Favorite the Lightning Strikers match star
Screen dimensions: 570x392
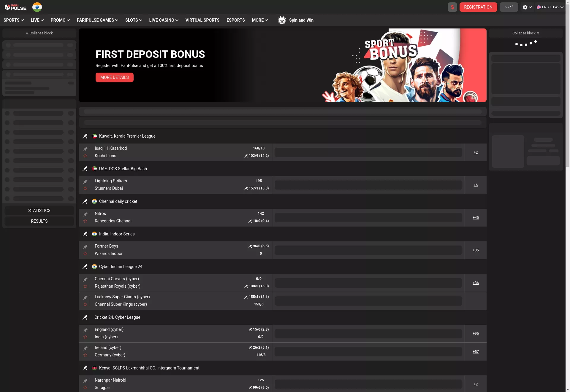(85, 189)
